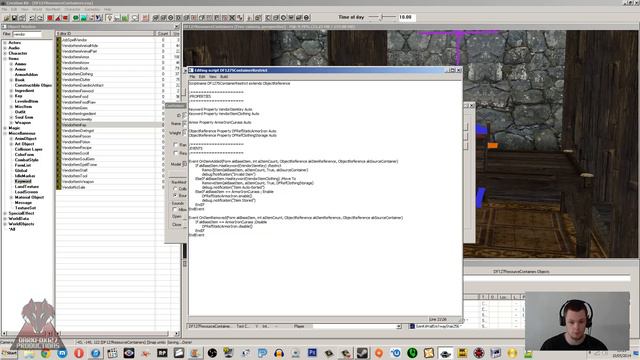Select the second Navmesh radio button

pyautogui.click(x=176, y=196)
